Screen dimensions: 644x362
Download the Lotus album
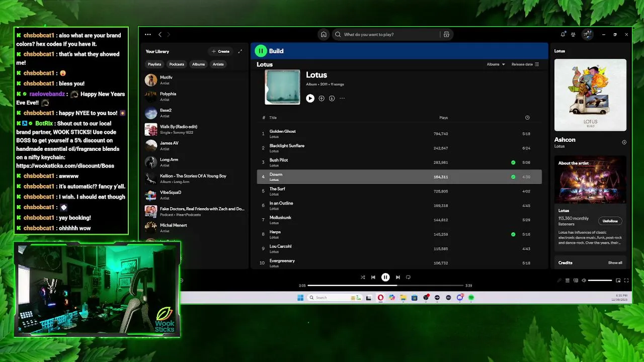[x=332, y=99]
